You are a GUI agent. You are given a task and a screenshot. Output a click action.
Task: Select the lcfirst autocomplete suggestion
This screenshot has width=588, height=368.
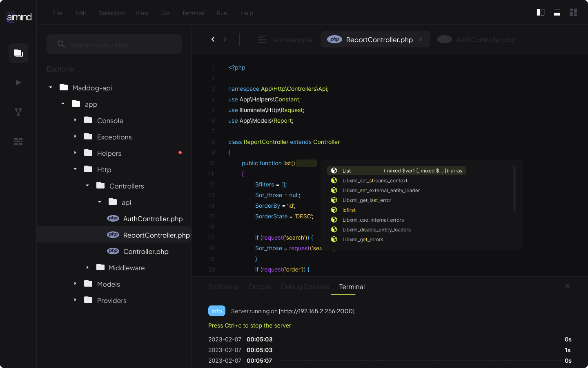point(349,210)
